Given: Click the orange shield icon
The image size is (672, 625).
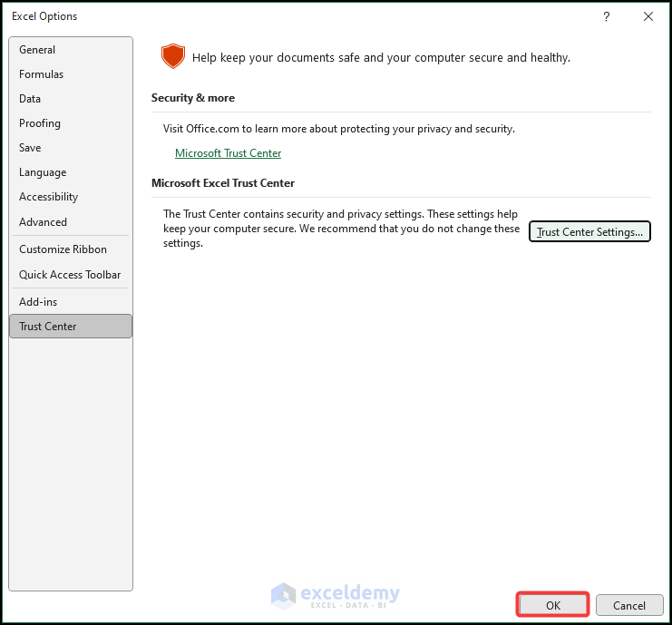Looking at the screenshot, I should coord(173,56).
